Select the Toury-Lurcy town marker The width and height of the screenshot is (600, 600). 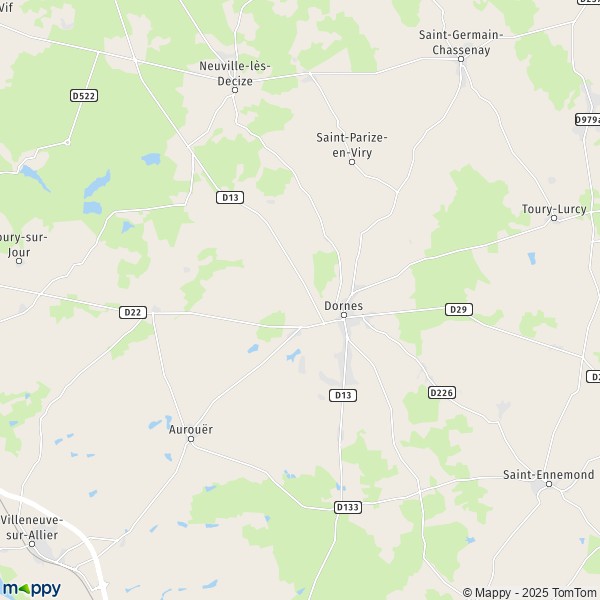[x=554, y=218]
